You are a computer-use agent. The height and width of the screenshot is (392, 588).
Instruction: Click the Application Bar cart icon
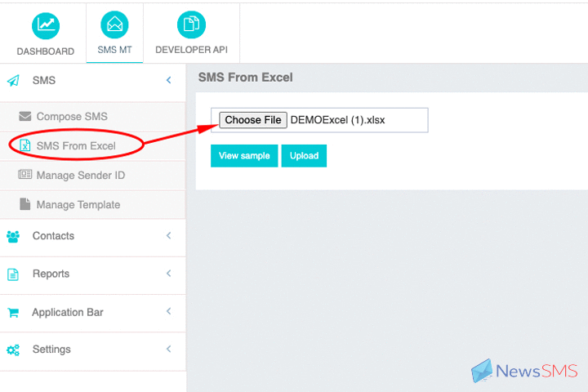(13, 313)
